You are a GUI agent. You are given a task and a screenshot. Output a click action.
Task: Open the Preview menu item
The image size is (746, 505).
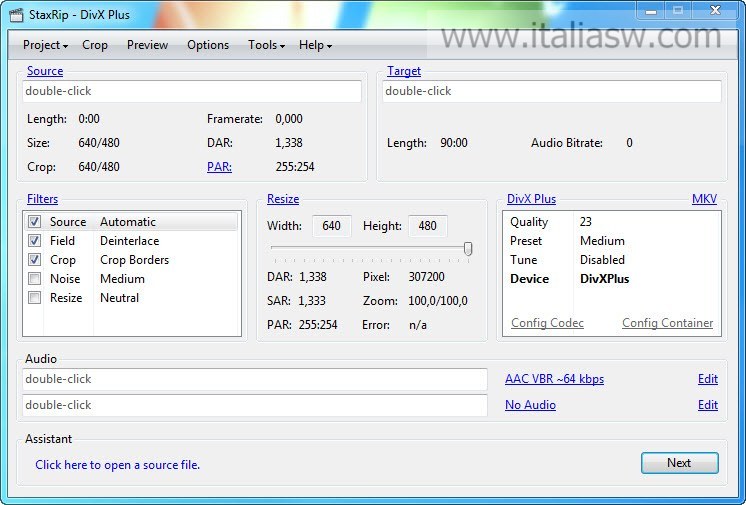pyautogui.click(x=147, y=45)
